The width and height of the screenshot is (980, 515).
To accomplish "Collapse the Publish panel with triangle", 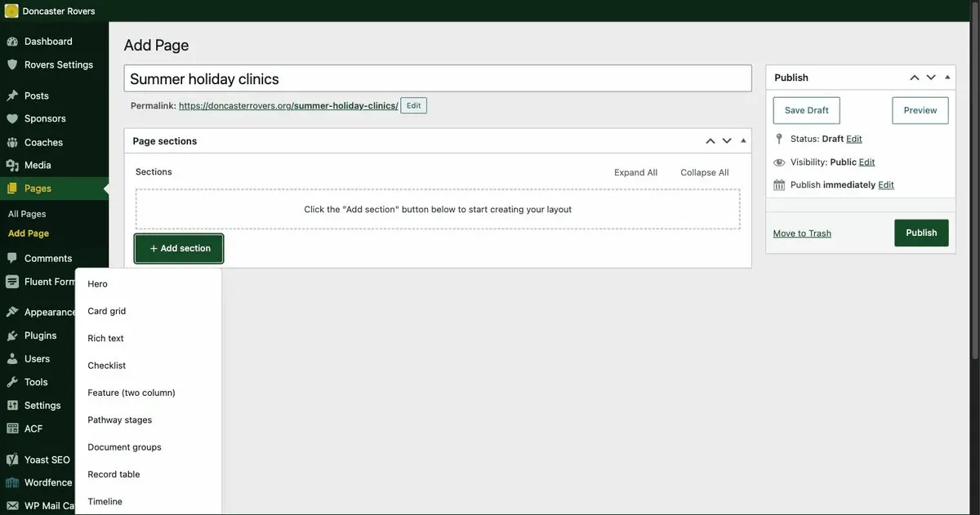I will point(947,77).
